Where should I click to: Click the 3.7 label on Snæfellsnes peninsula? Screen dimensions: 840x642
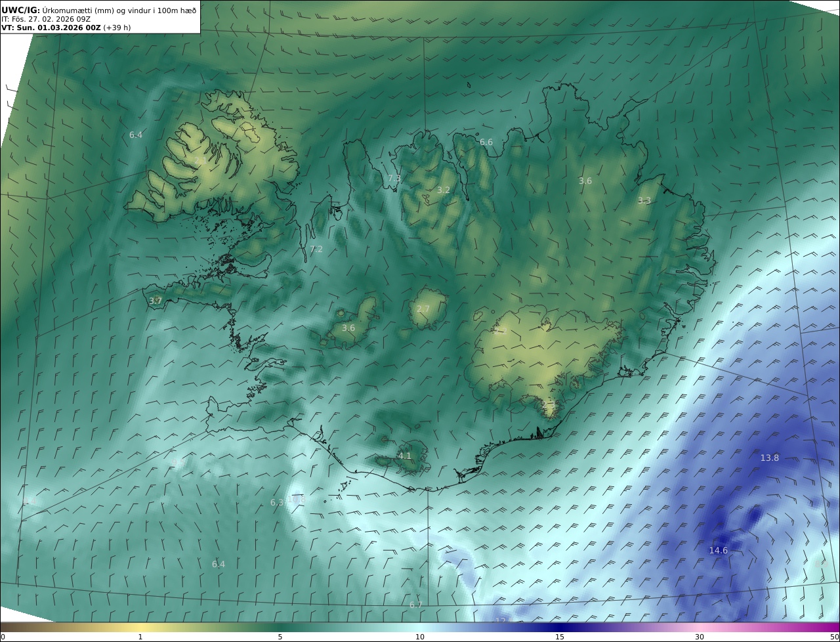(x=156, y=301)
